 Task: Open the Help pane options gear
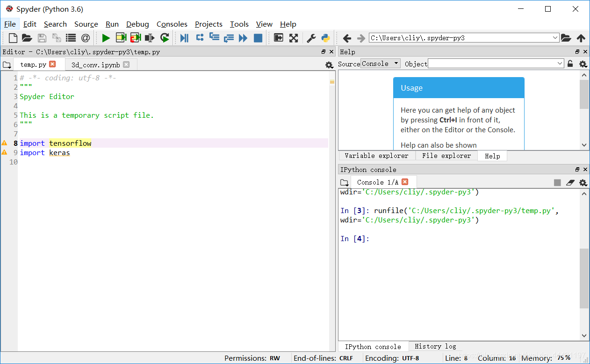(583, 64)
